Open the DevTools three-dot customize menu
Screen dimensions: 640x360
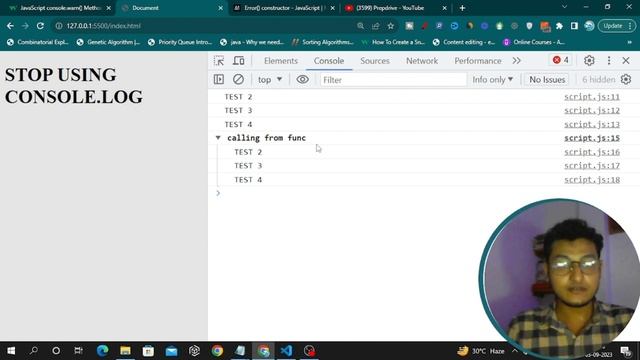609,60
